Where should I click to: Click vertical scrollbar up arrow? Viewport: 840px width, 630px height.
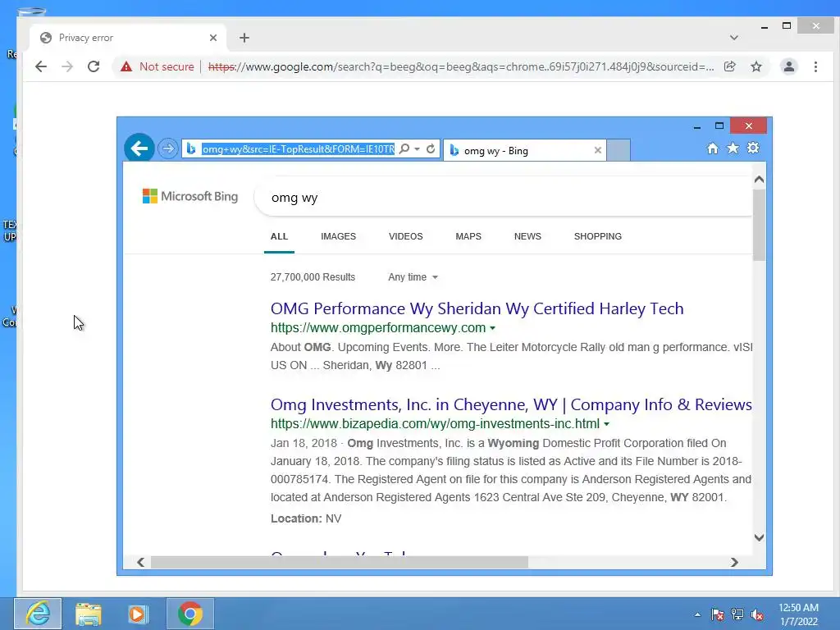(759, 180)
